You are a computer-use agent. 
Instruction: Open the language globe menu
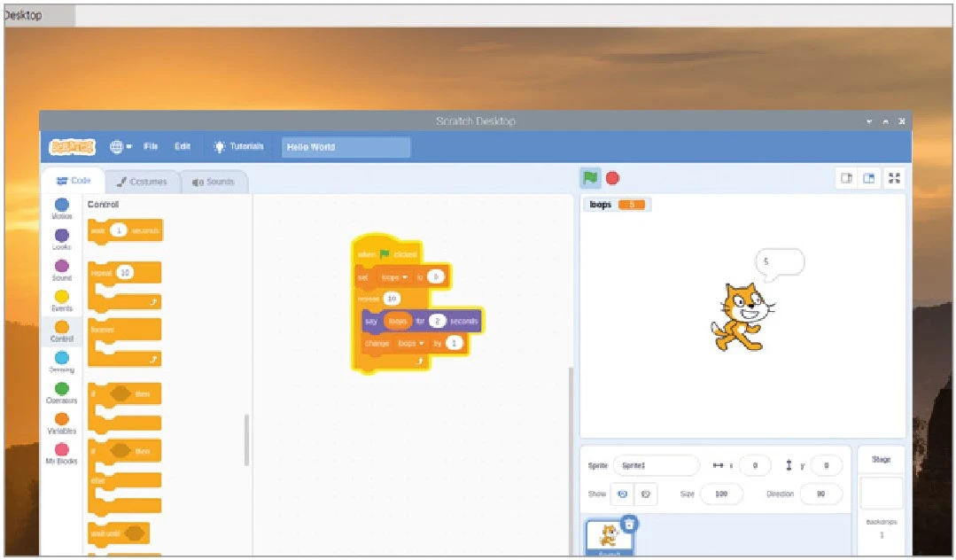120,147
